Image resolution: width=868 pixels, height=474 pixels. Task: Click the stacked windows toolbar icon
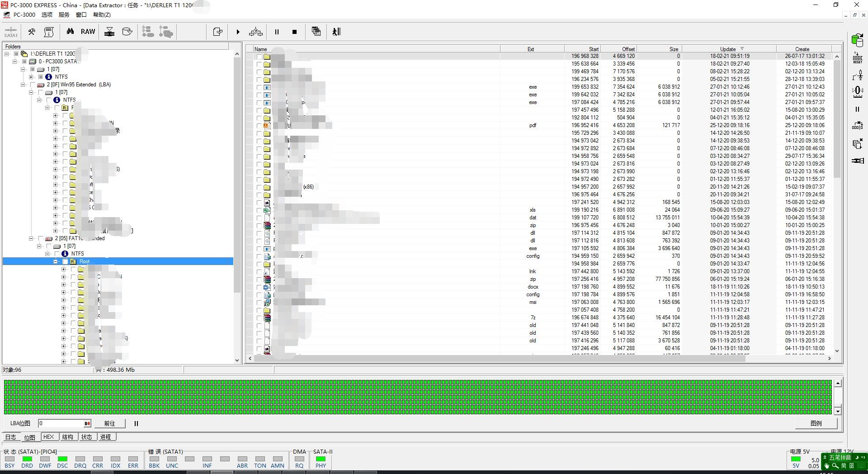(x=316, y=32)
